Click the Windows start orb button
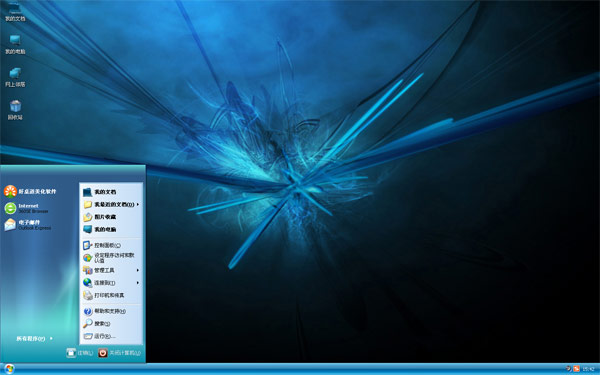 click(9, 369)
